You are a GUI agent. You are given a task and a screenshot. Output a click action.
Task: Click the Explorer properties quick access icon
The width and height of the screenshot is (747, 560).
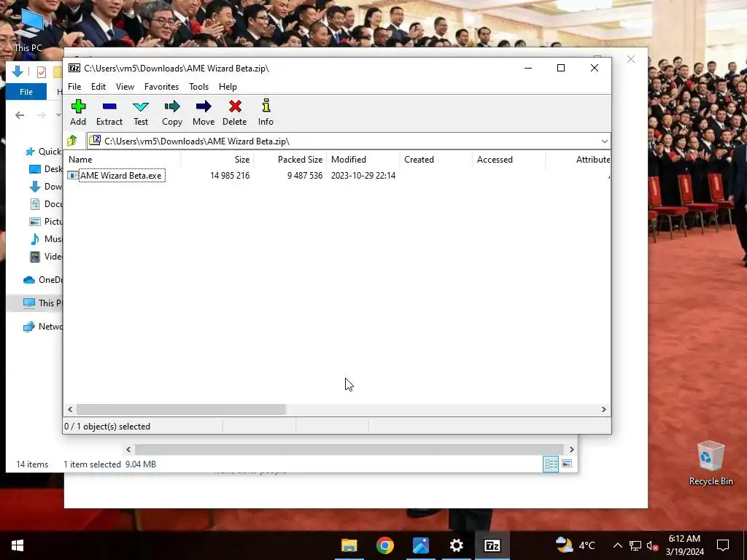pos(42,72)
